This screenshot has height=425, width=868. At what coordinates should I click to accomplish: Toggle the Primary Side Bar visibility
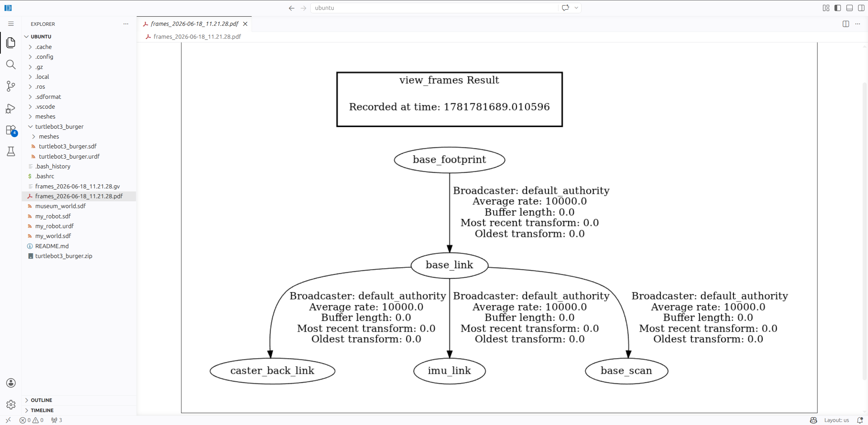click(x=837, y=8)
